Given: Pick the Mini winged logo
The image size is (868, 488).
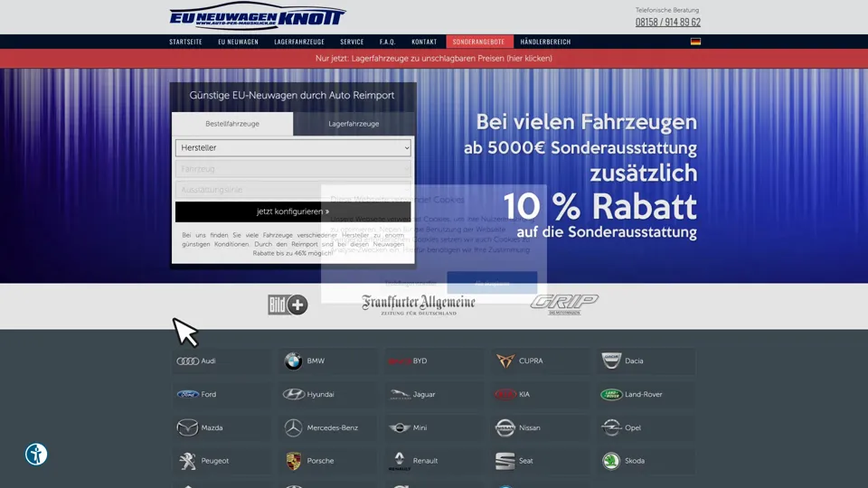Looking at the screenshot, I should [x=400, y=427].
